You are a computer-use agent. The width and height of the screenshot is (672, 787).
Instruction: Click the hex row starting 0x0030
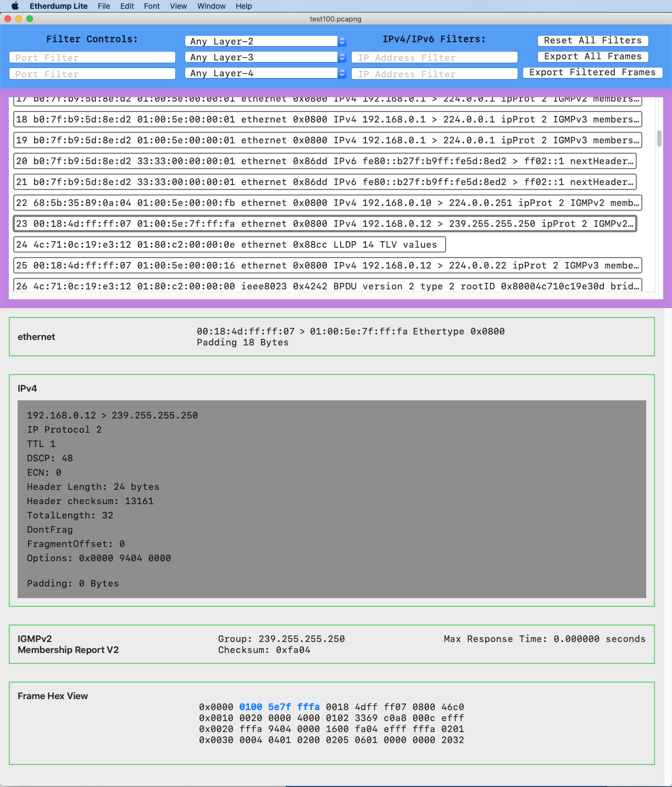(x=331, y=740)
